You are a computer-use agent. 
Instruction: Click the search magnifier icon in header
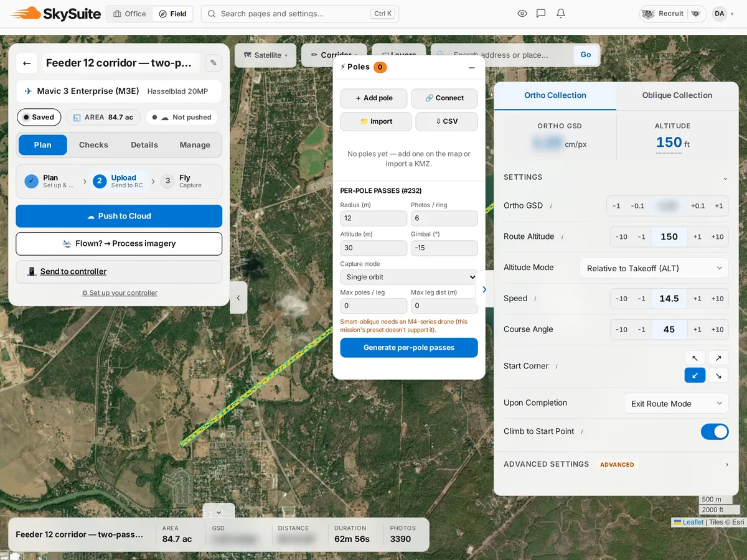click(212, 14)
